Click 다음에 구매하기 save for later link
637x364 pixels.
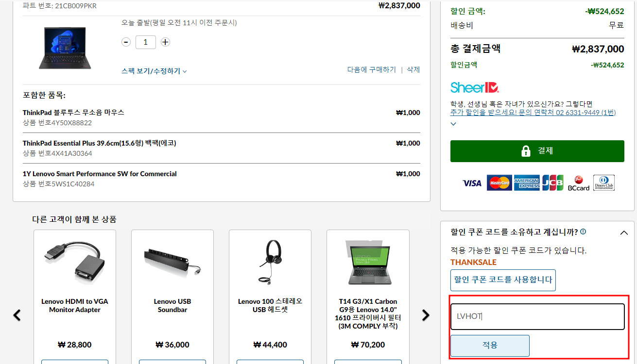(x=372, y=69)
